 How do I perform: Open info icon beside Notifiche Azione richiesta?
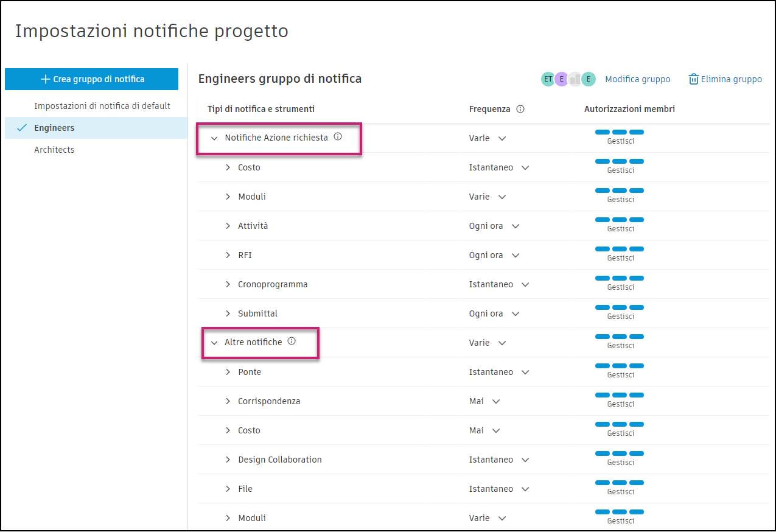[338, 137]
